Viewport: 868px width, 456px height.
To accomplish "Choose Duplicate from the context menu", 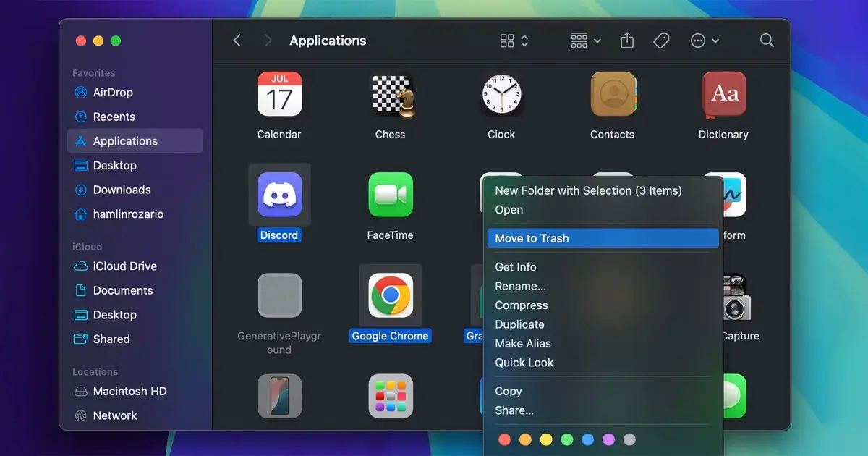I will coord(603,324).
